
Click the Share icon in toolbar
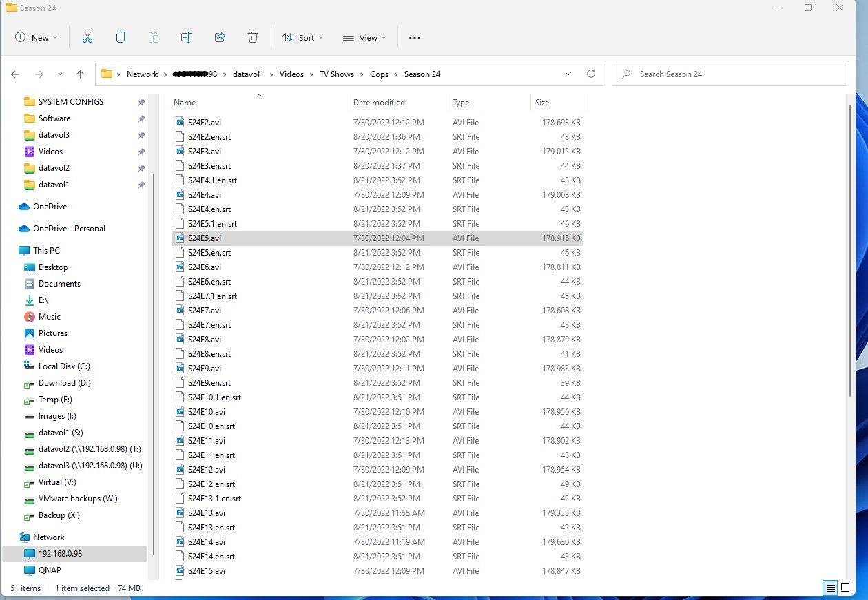point(220,38)
